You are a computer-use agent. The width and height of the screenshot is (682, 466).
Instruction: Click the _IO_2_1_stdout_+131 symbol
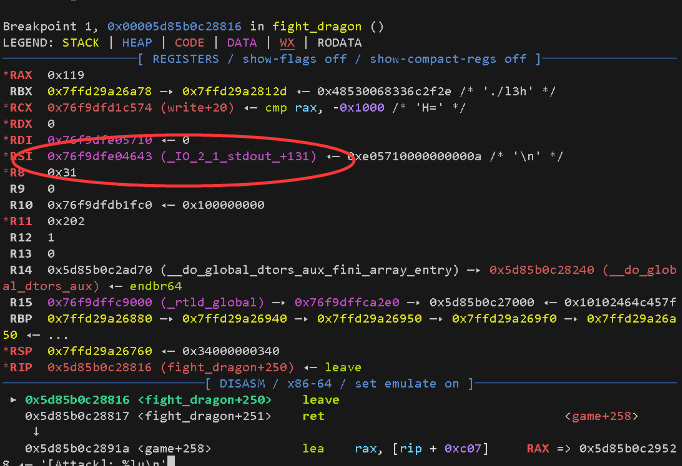pos(238,156)
